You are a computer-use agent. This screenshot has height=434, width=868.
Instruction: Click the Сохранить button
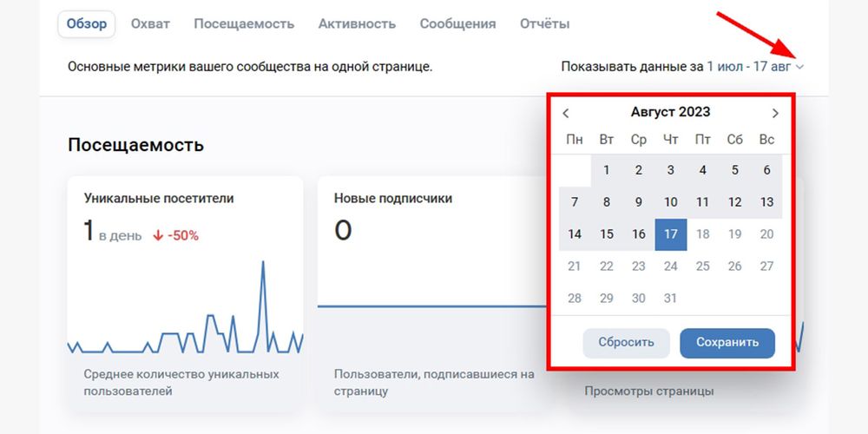727,342
